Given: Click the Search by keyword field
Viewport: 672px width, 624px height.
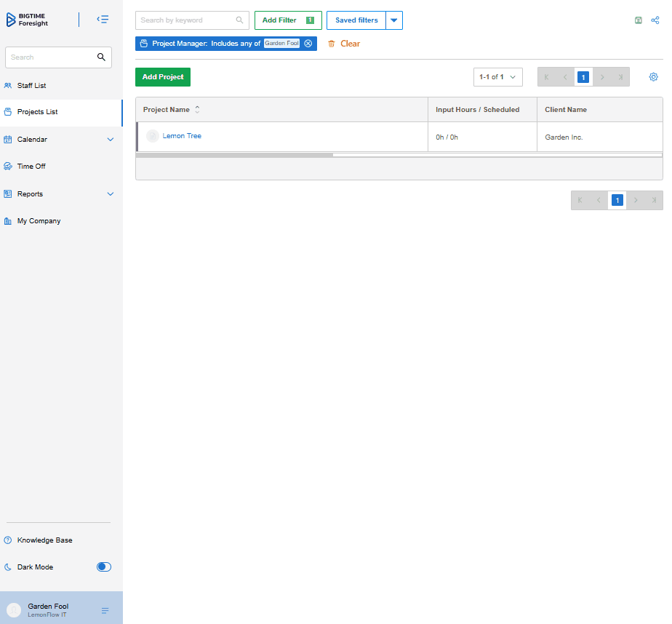Looking at the screenshot, I should point(192,20).
